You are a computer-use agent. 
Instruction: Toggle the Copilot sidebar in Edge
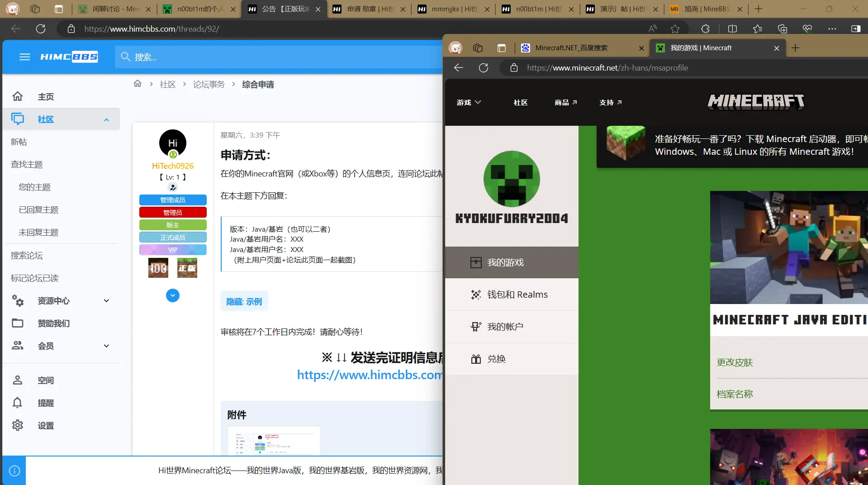pos(855,29)
